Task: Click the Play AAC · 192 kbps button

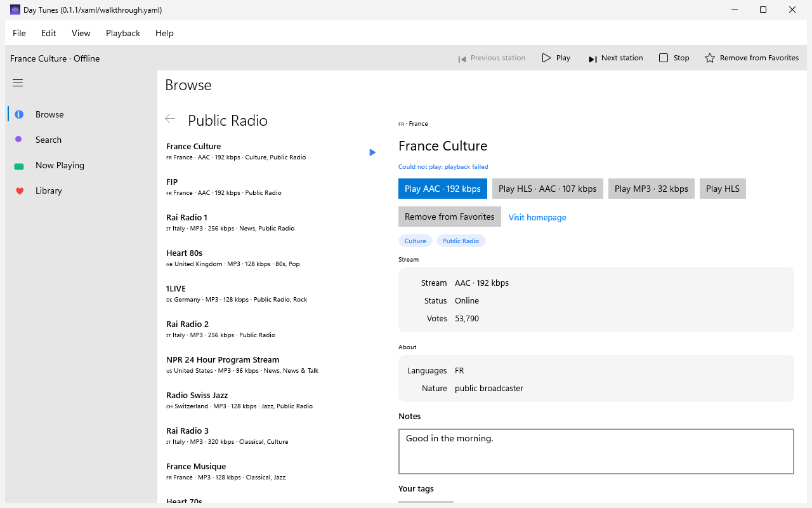Action: pos(443,189)
